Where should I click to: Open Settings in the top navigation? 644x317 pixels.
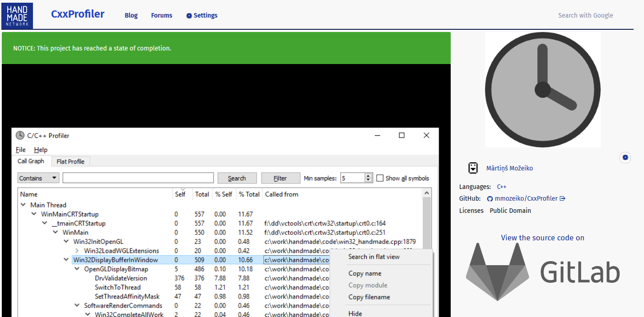202,15
